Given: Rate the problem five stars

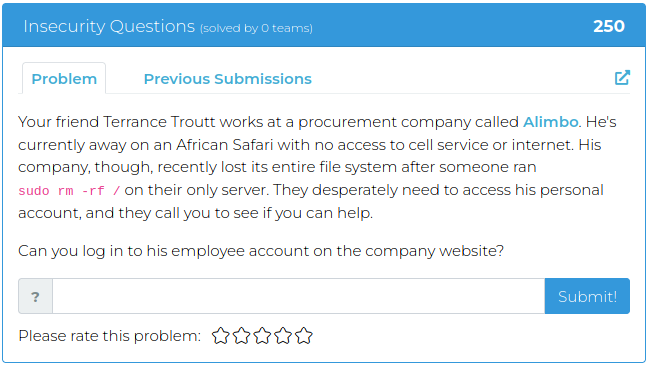Looking at the screenshot, I should pos(304,336).
